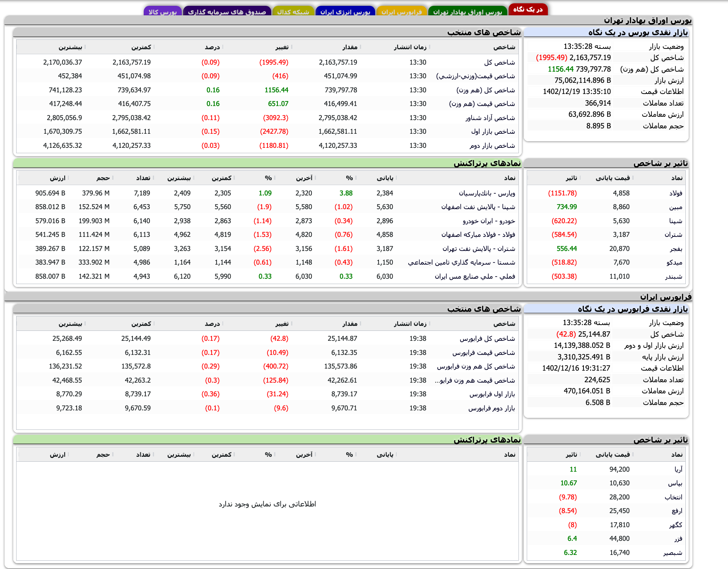Select the فرابورس ایران tab
Image resolution: width=728 pixels, height=569 pixels.
[403, 11]
